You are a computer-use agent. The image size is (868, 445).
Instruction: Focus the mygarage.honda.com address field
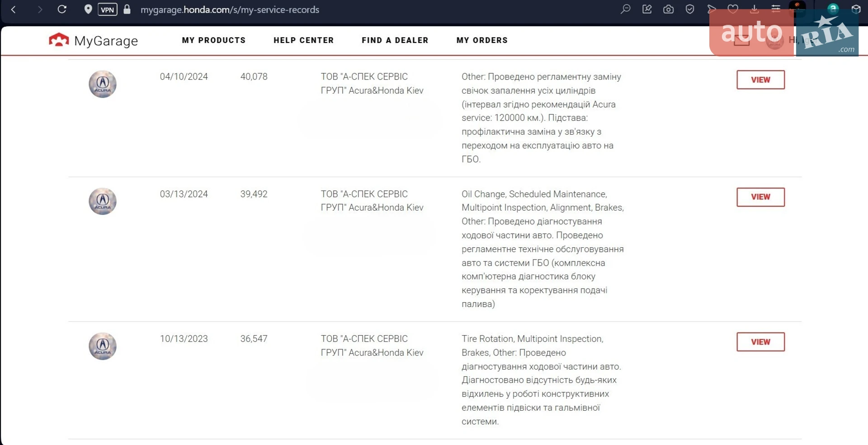230,9
